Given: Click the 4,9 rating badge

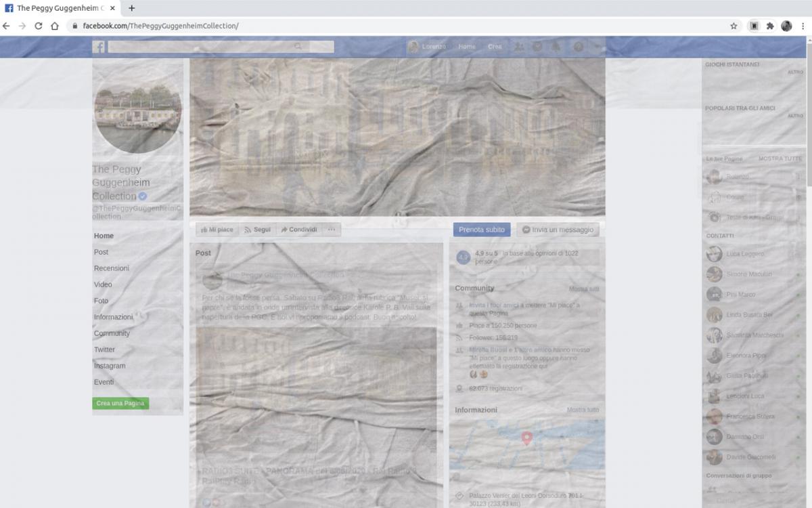Looking at the screenshot, I should click(463, 257).
